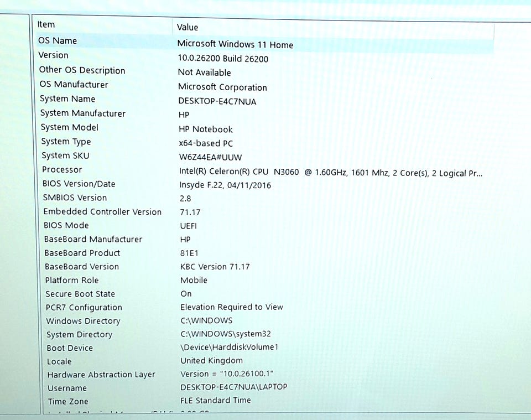The height and width of the screenshot is (420, 531).
Task: Select the 'On' Secure Boot value
Action: pyautogui.click(x=186, y=294)
